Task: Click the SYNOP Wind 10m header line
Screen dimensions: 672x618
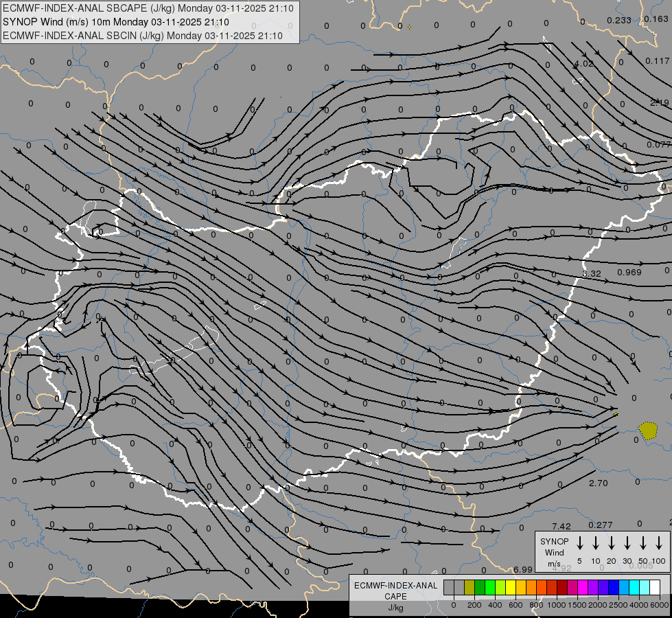Action: click(116, 22)
